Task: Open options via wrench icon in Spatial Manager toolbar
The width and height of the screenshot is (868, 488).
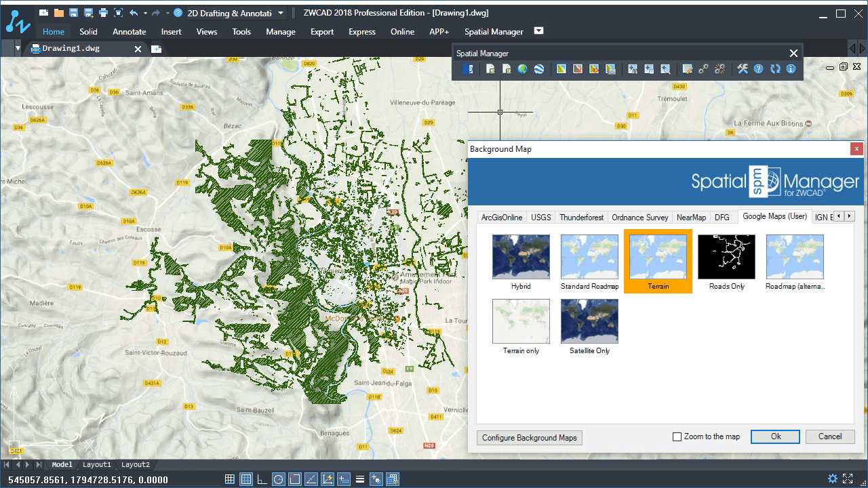Action: (743, 69)
